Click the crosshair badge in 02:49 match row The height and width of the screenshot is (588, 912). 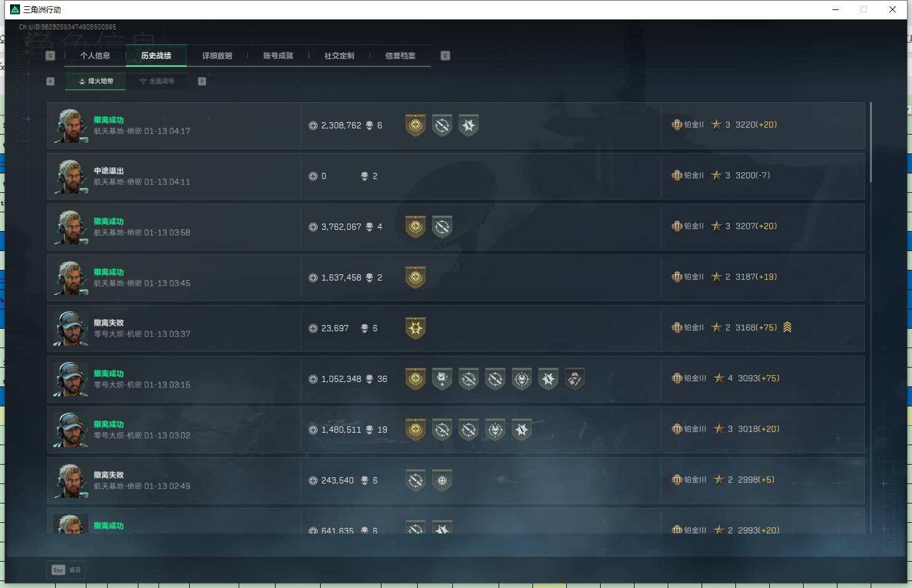(442, 480)
